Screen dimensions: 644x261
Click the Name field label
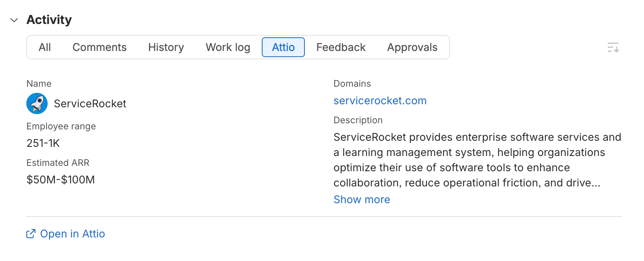coord(39,84)
